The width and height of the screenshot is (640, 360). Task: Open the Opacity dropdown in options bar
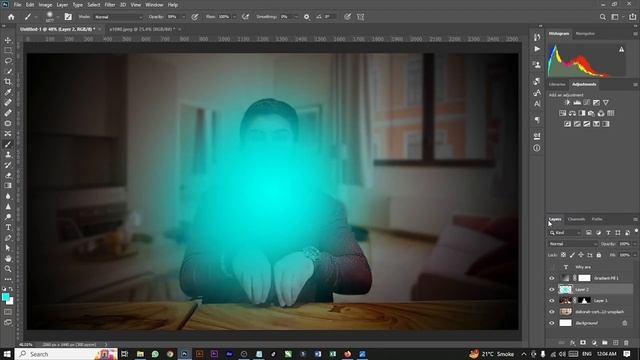(183, 17)
